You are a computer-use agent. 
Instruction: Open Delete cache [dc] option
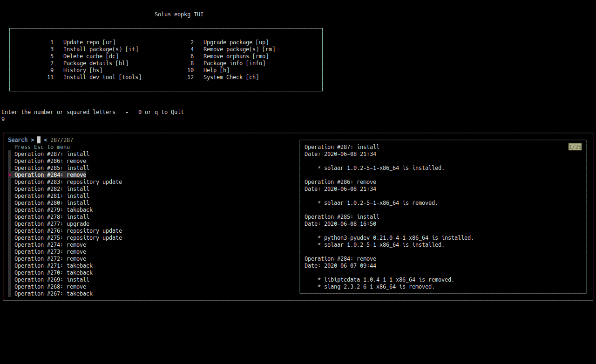click(91, 56)
